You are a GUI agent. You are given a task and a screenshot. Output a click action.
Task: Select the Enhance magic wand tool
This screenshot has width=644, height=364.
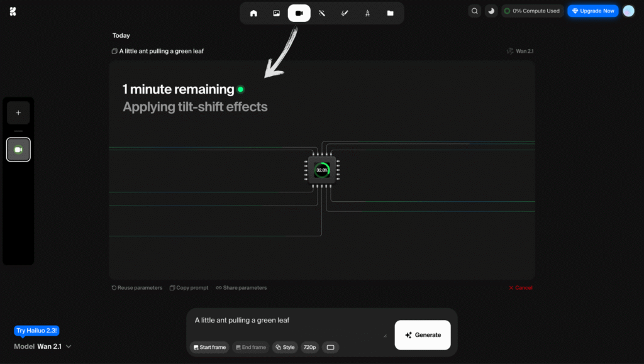coord(321,12)
